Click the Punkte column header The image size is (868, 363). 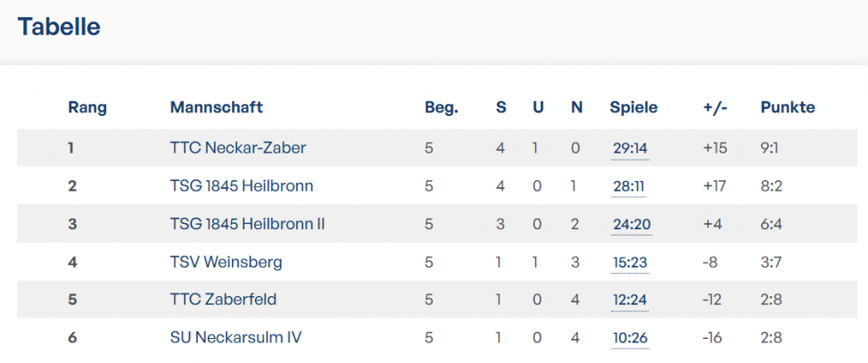[788, 107]
